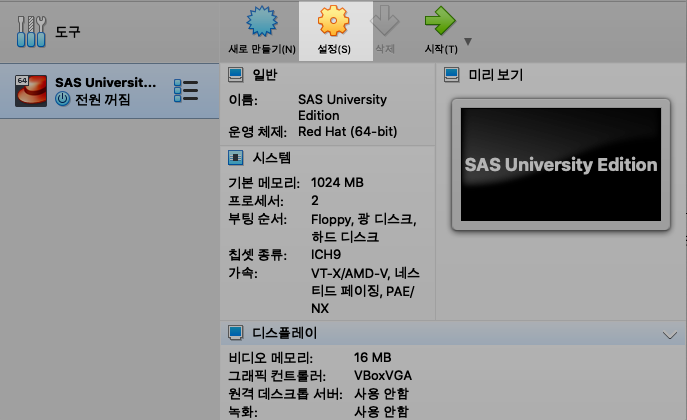Image resolution: width=687 pixels, height=420 pixels.
Task: Click the 디스플레이 section monitor icon
Action: pos(236,333)
